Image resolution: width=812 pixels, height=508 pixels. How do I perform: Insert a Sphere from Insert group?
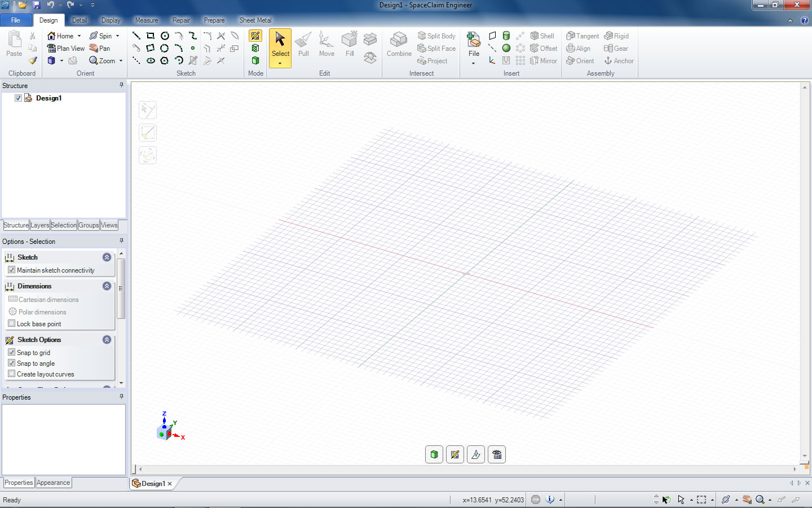point(506,48)
